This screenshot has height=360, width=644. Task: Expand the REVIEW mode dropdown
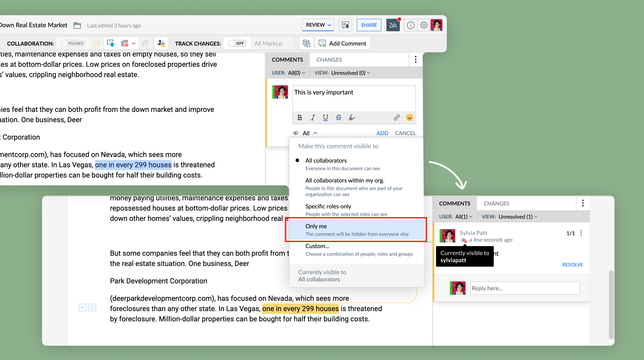click(x=318, y=25)
